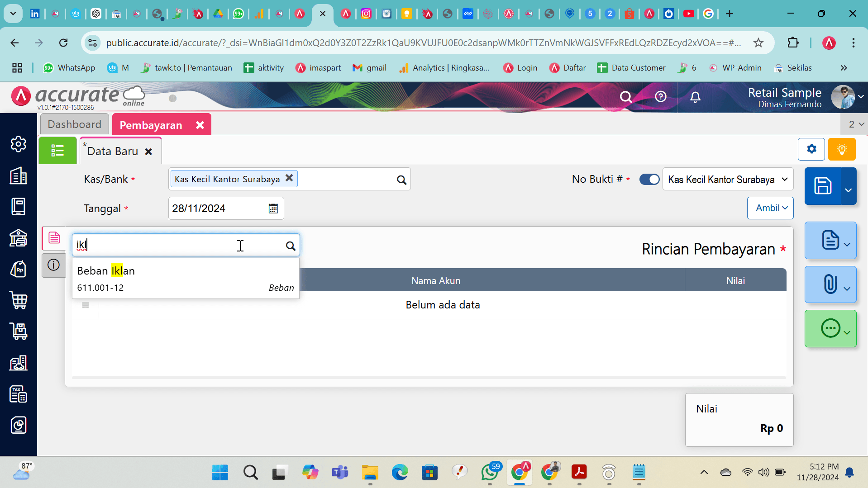
Task: Click the green list view icon
Action: pos(57,151)
